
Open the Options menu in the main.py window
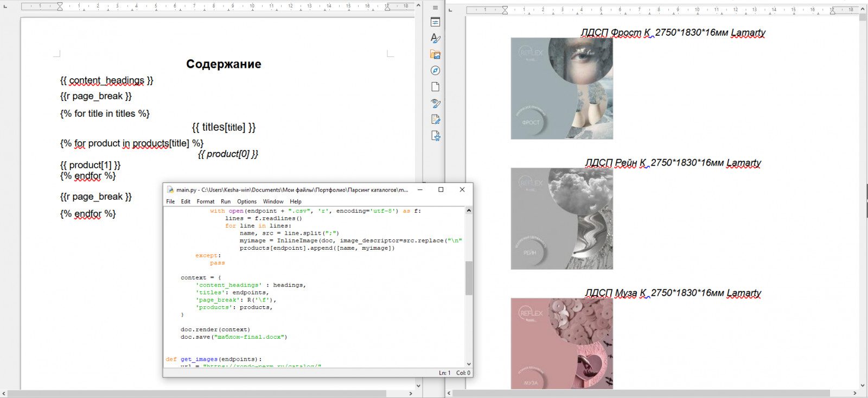[247, 201]
